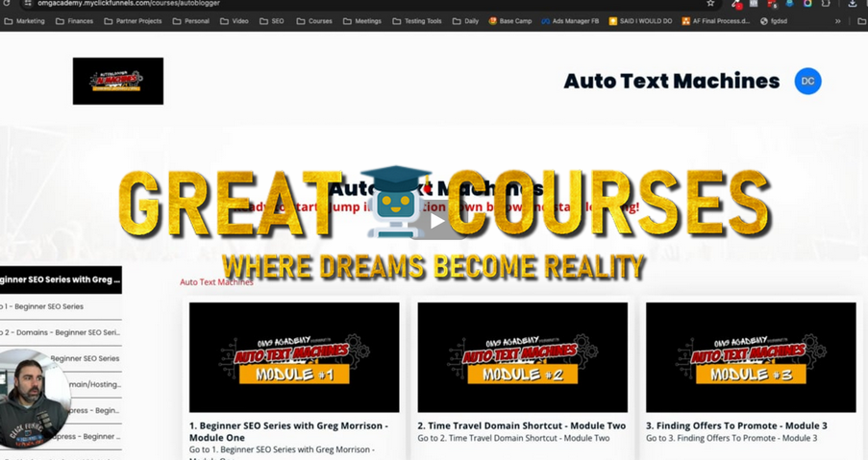
Task: Click the address bar URL
Action: 129,3
